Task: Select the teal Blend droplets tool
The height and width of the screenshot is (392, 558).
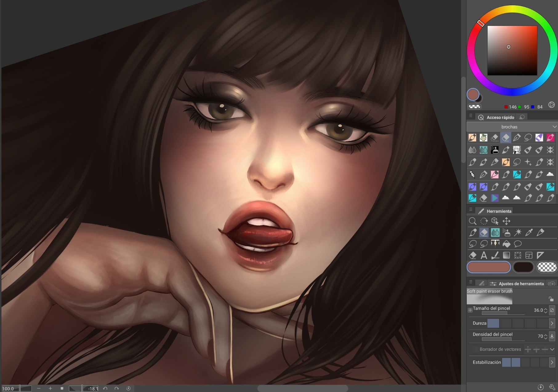Action: click(495, 232)
